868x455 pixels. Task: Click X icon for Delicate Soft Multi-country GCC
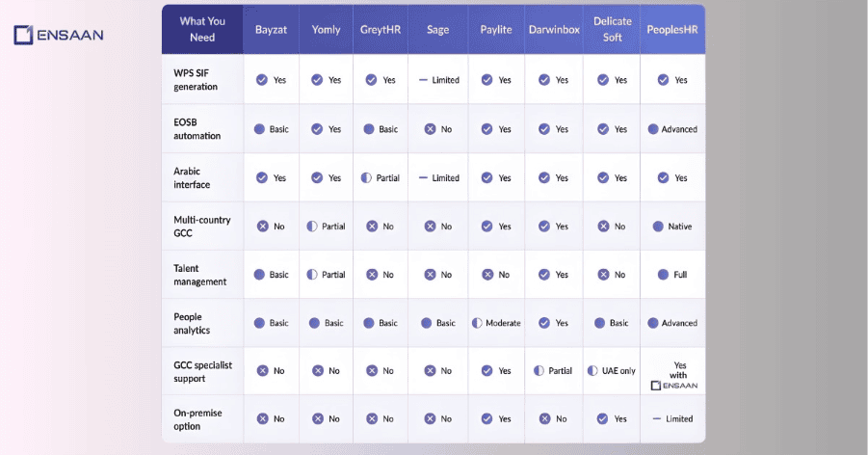click(603, 227)
